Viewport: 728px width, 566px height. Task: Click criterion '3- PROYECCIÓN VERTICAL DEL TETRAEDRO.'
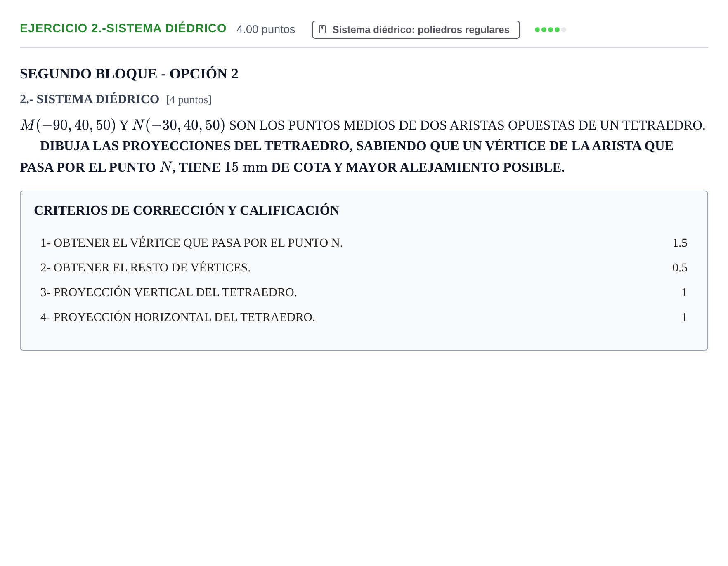169,292
